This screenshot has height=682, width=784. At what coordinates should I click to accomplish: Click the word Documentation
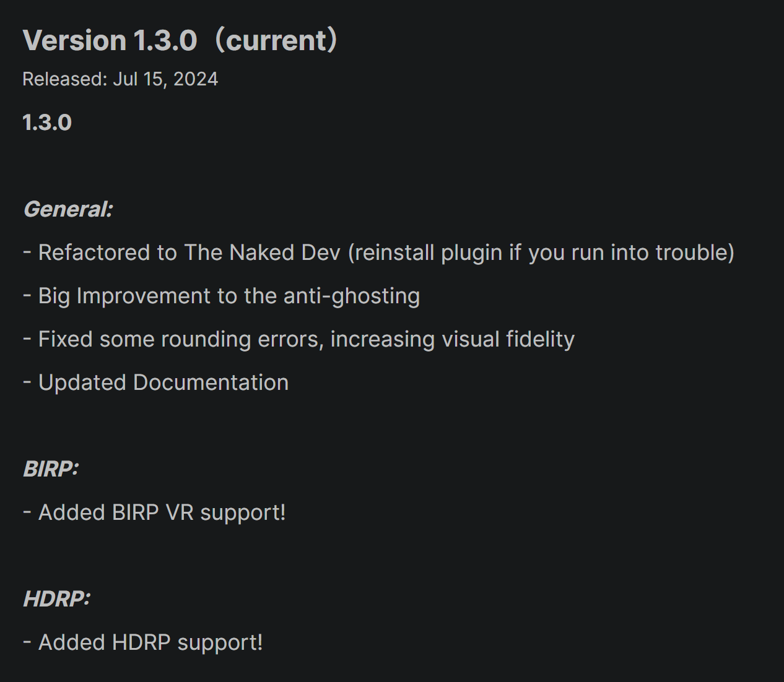click(x=211, y=382)
